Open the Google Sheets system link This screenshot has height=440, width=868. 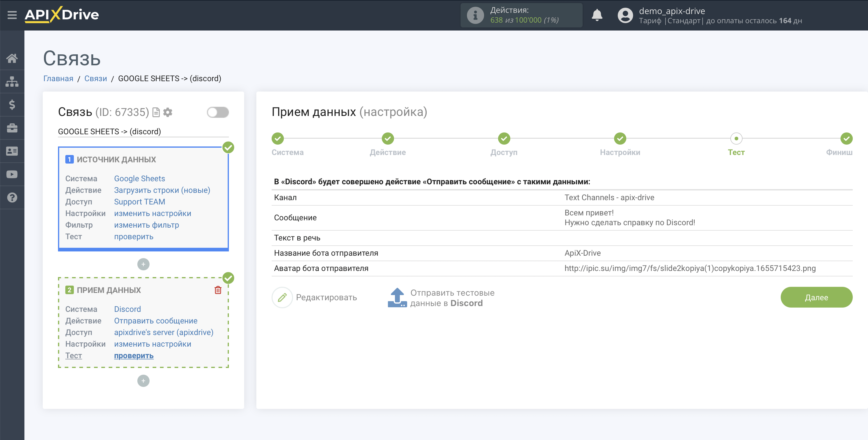(139, 179)
